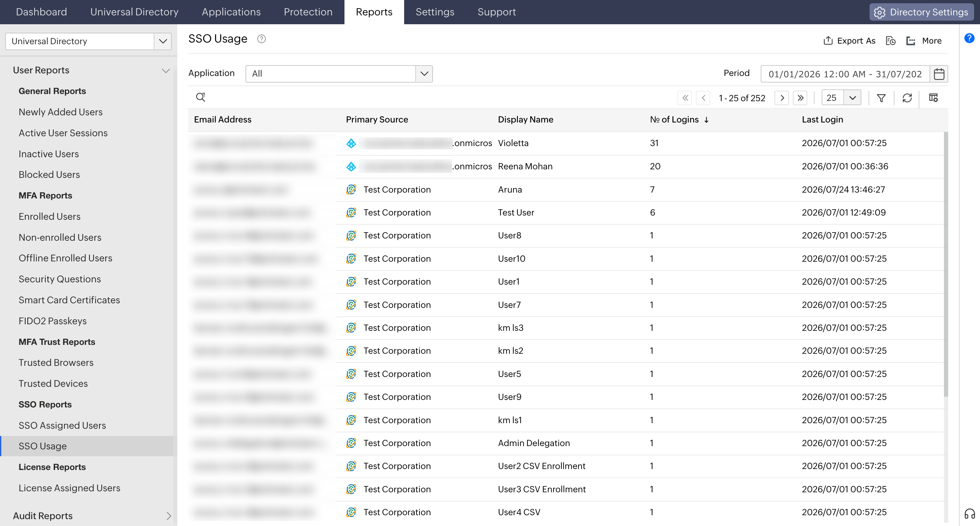
Task: Open the Period calendar picker icon
Action: click(x=939, y=74)
